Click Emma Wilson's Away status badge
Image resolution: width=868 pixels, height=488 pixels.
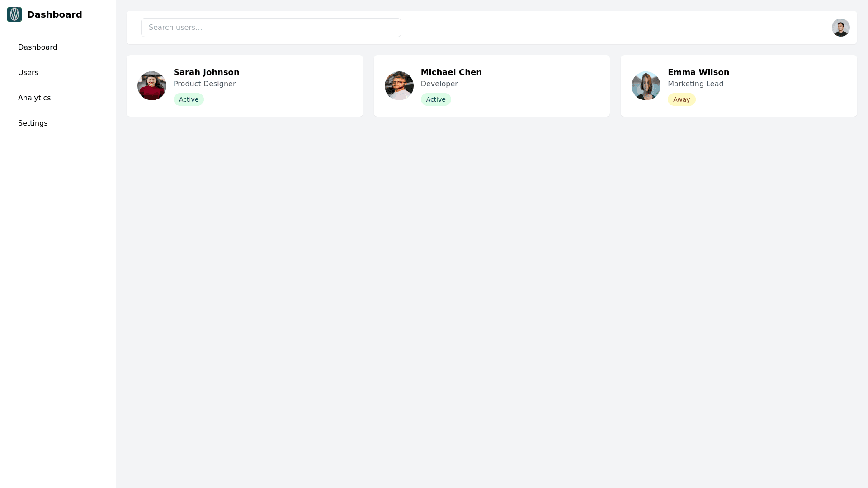681,99
